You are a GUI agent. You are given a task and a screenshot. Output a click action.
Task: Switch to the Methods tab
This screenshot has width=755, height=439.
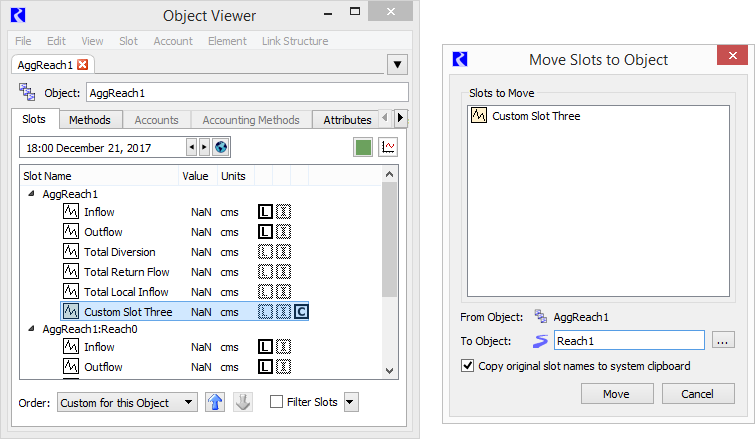(x=90, y=120)
